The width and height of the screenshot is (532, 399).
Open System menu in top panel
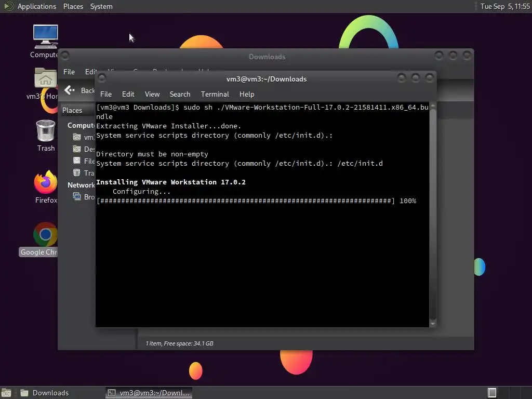tap(101, 6)
